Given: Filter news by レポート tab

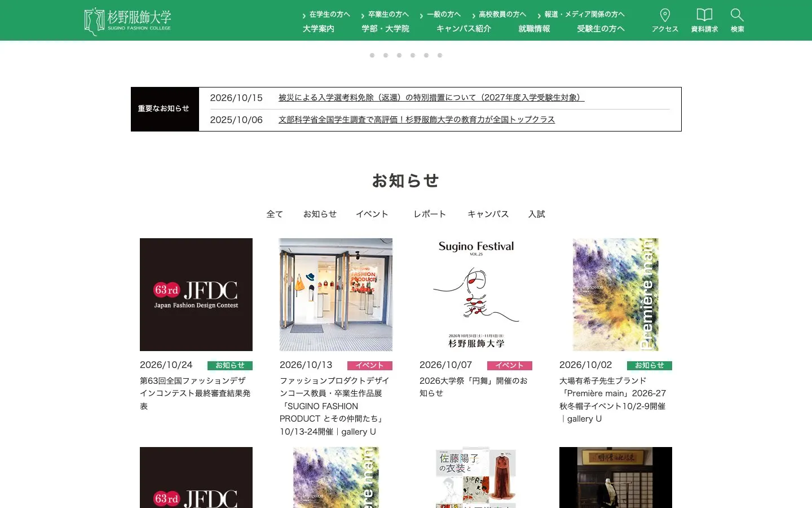Looking at the screenshot, I should point(430,214).
